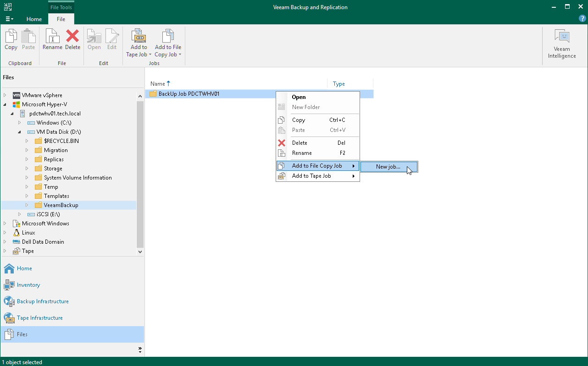
Task: Select the Replicas folder
Action: 54,159
